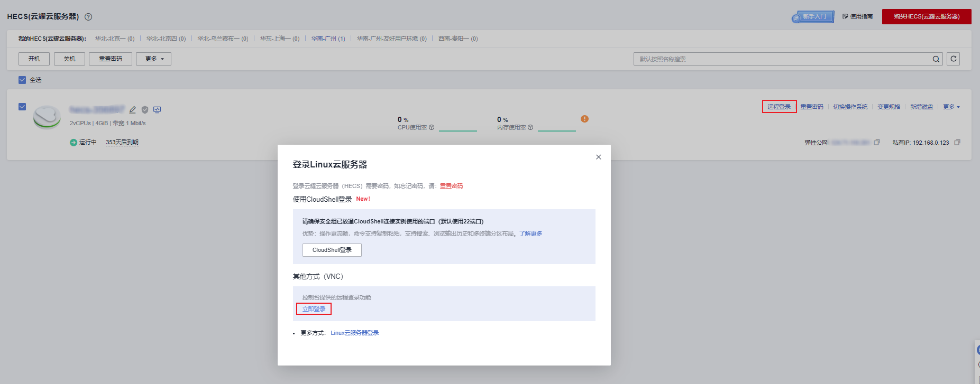The width and height of the screenshot is (980, 384).
Task: Select the 华南-广州-友好用户环境 (0) region tab
Action: click(x=391, y=39)
